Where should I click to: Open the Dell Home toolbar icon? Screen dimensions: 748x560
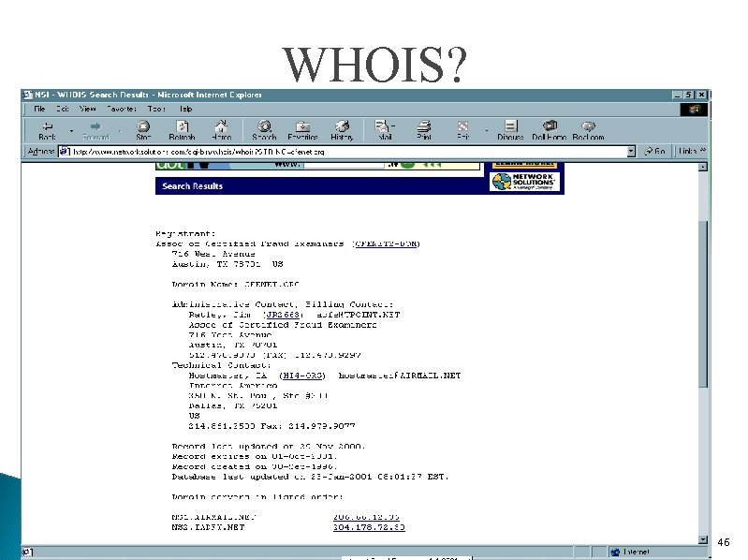pos(550,130)
